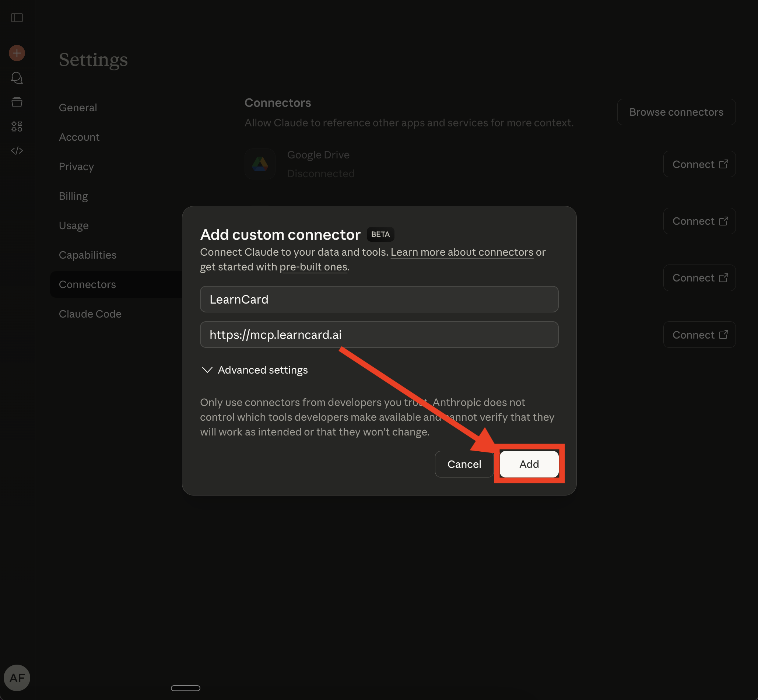This screenshot has height=700, width=758.
Task: Open the Artifacts icon in sidebar
Action: click(17, 126)
